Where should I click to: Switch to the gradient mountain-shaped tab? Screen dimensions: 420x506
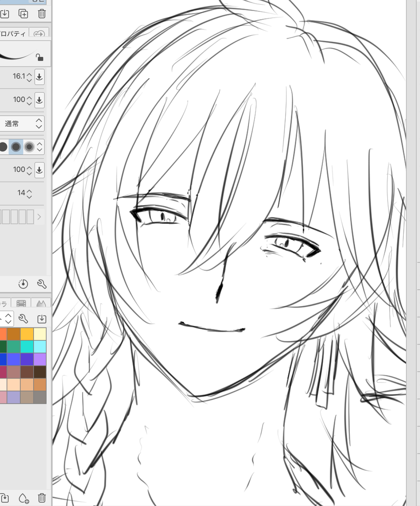pos(41,303)
